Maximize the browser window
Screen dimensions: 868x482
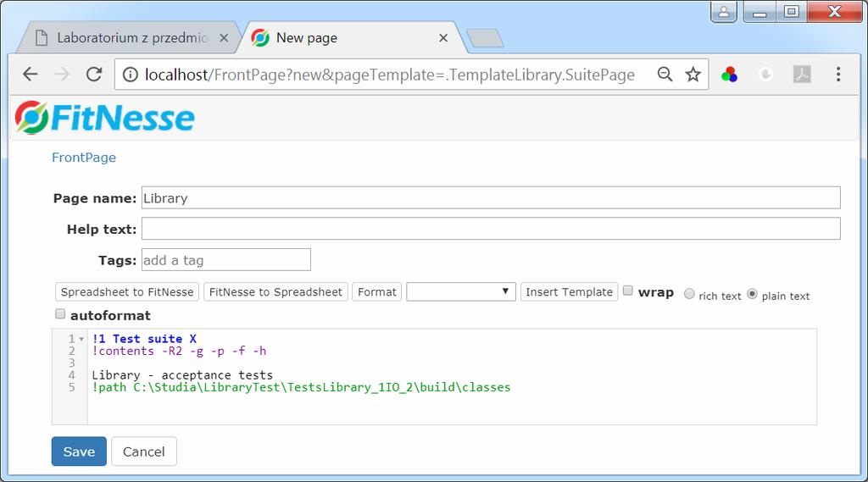791,12
